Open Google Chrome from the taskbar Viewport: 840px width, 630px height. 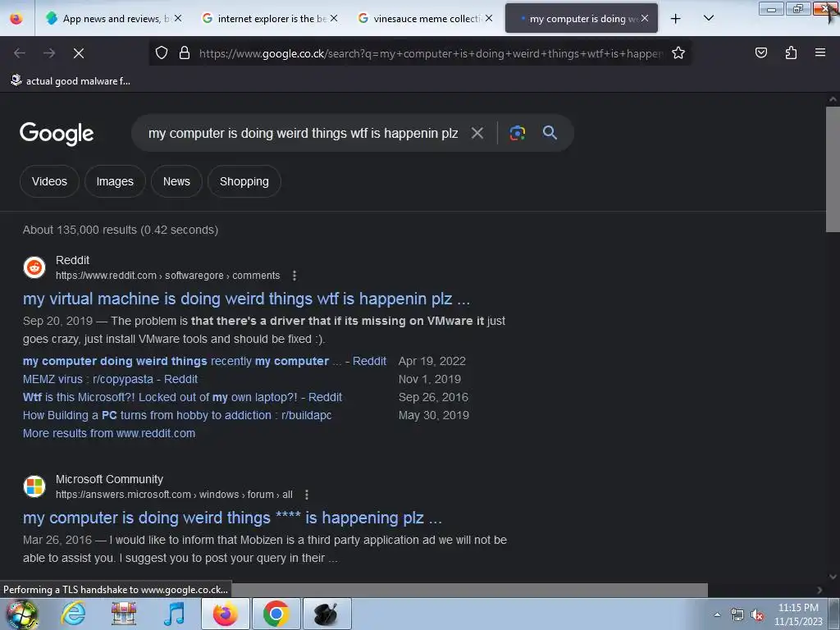(276, 614)
